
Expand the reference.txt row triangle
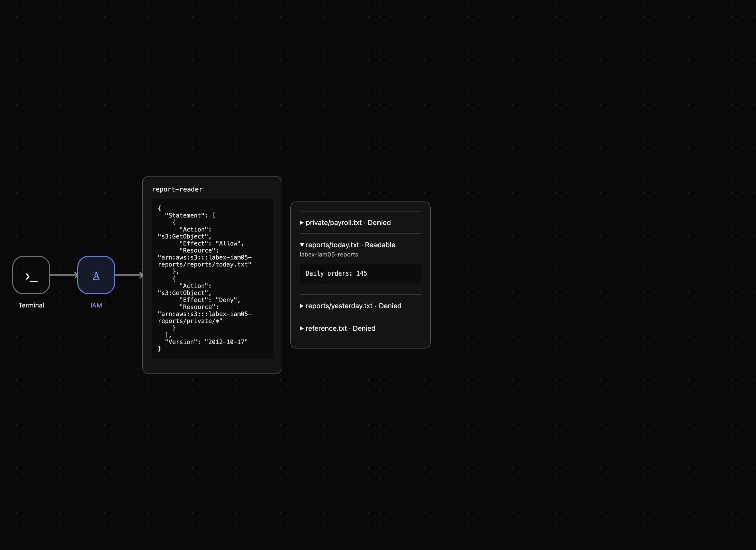tap(302, 328)
